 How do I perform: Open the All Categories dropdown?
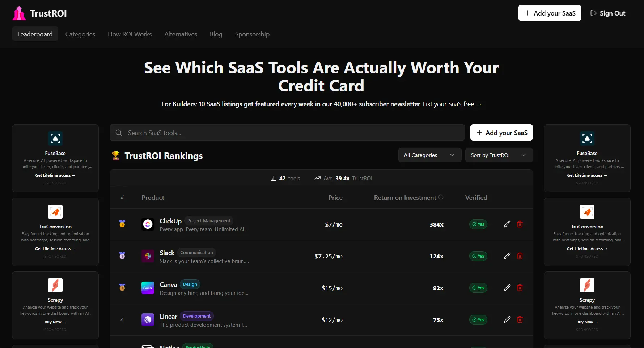coord(430,155)
